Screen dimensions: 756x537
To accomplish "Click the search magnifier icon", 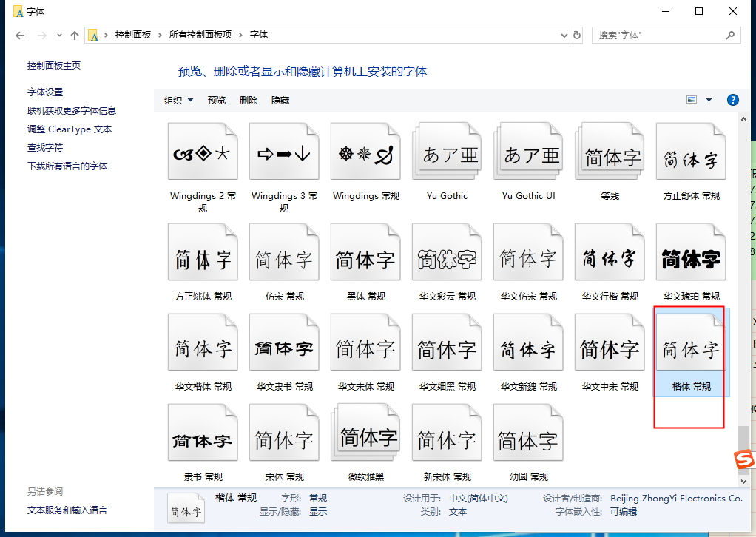I will [x=730, y=36].
